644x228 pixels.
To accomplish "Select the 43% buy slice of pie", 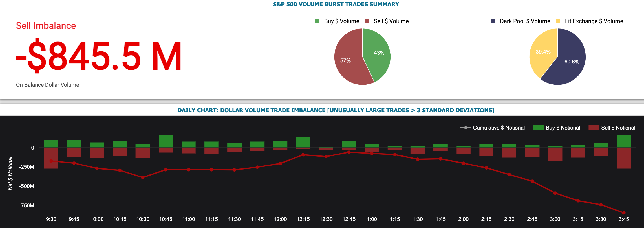I will click(x=378, y=54).
